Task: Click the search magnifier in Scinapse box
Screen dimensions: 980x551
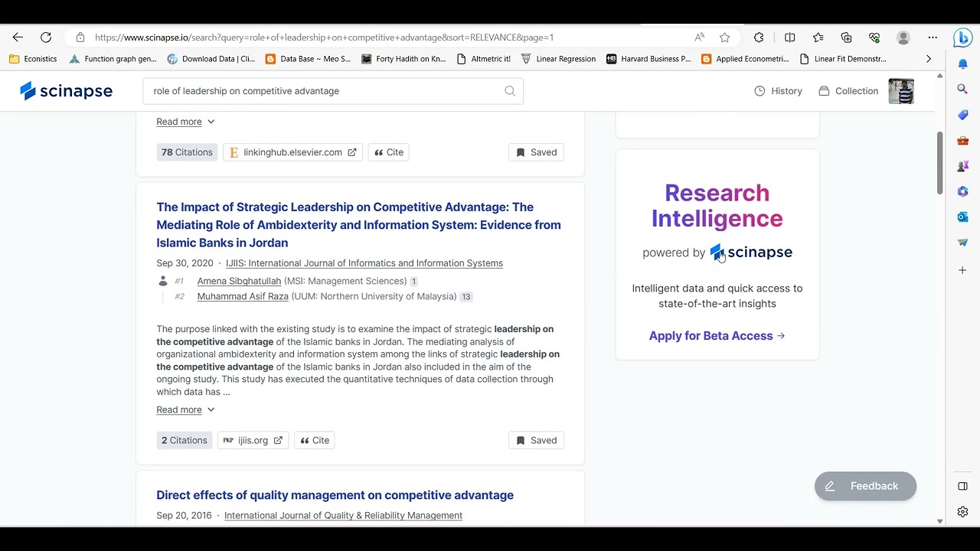Action: [510, 91]
